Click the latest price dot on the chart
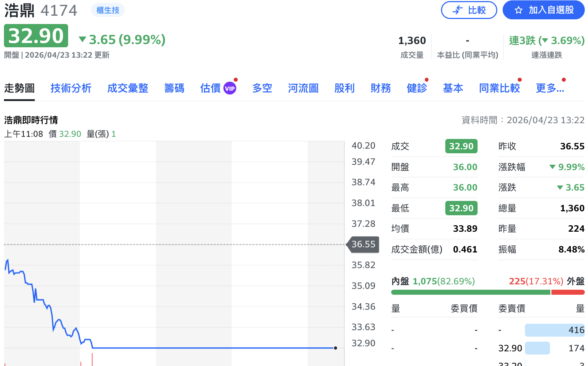 coord(335,348)
